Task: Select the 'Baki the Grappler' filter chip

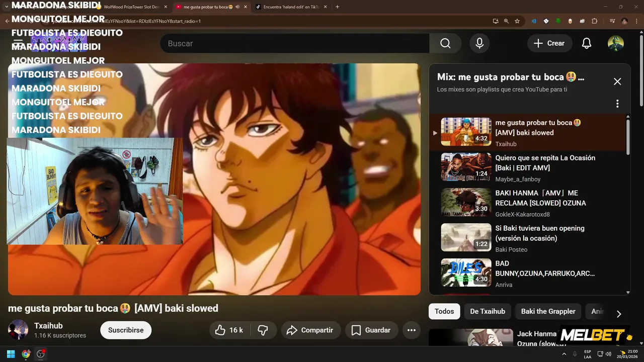Action: click(x=548, y=311)
